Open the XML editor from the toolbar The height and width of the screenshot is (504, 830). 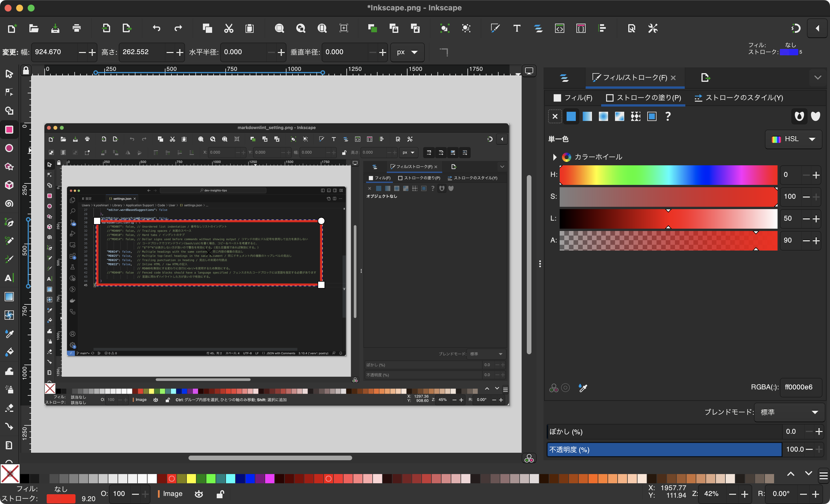point(560,28)
